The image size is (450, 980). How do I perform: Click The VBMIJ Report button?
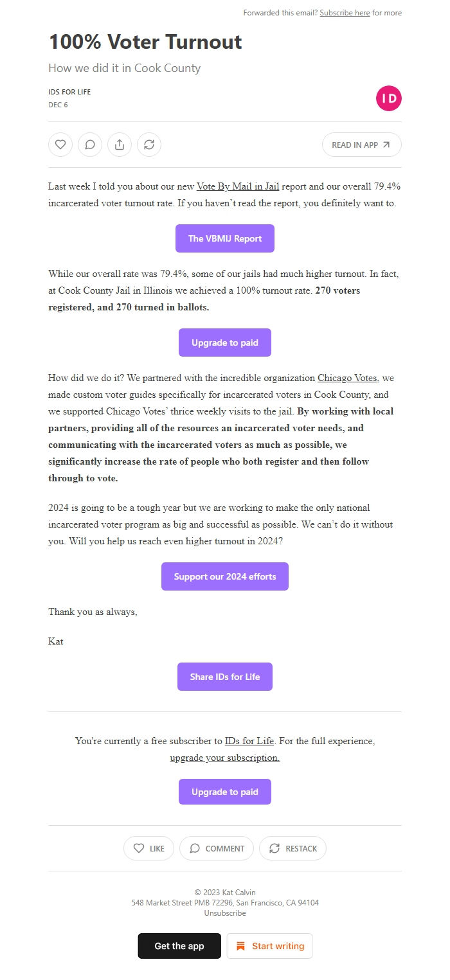coord(224,238)
